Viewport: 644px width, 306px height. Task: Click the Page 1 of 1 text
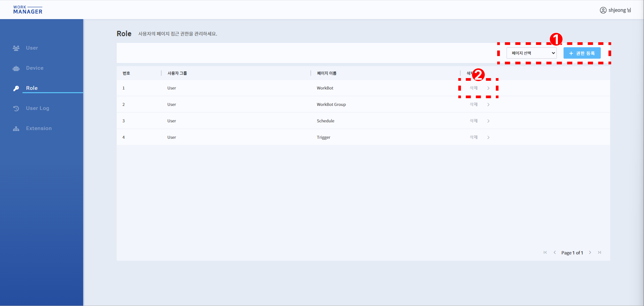tap(572, 253)
